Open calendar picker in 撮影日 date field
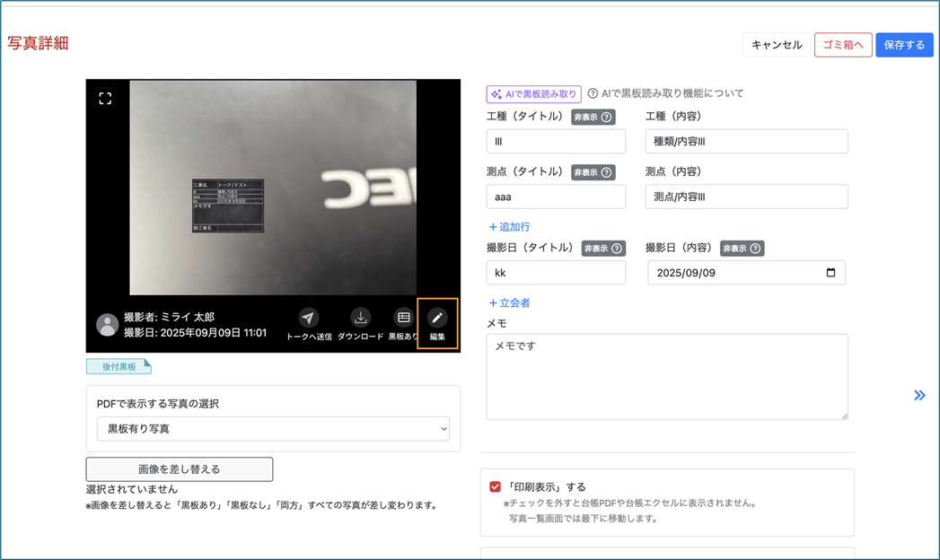The image size is (940, 560). coord(830,273)
